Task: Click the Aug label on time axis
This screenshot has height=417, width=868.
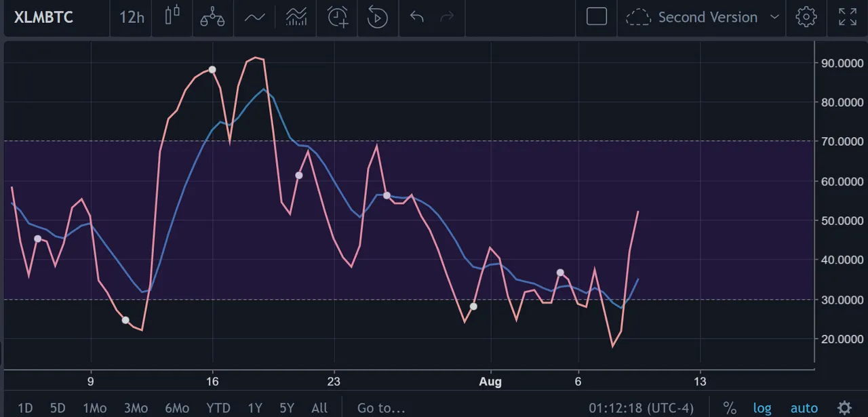Action: click(x=490, y=382)
